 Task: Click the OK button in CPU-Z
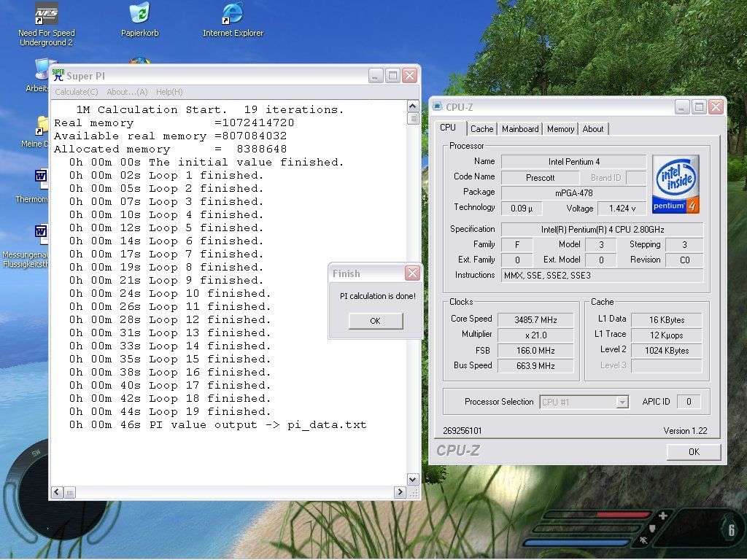tap(694, 451)
